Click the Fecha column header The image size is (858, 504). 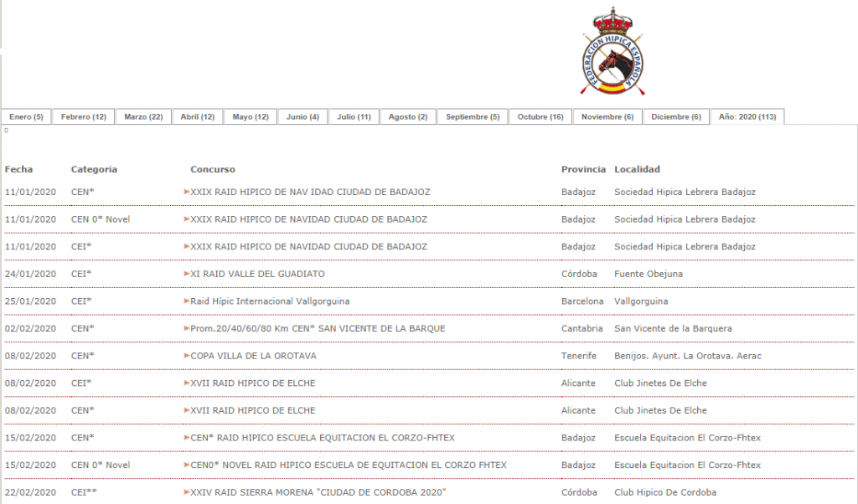pos(18,169)
